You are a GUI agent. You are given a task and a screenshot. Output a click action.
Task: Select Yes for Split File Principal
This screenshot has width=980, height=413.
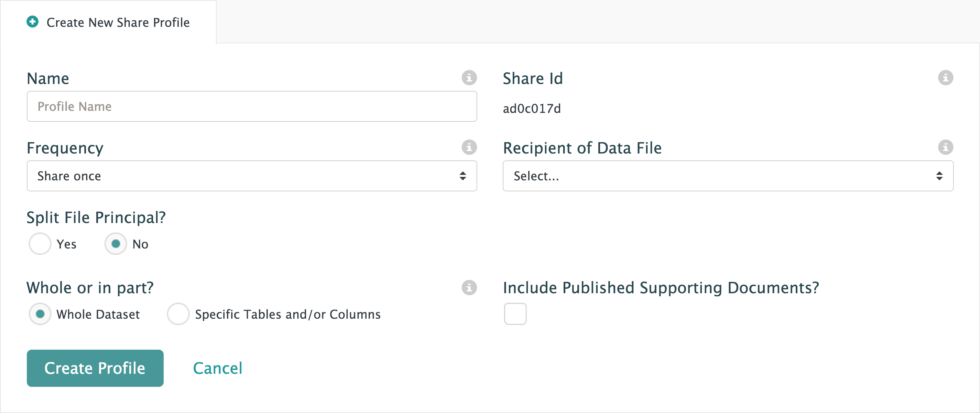[x=40, y=244]
